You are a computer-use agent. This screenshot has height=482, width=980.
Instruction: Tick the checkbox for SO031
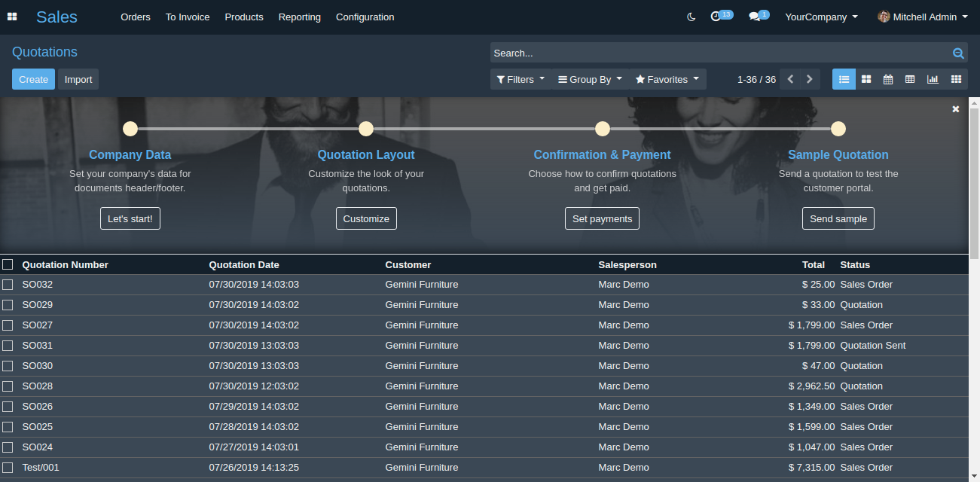[8, 346]
